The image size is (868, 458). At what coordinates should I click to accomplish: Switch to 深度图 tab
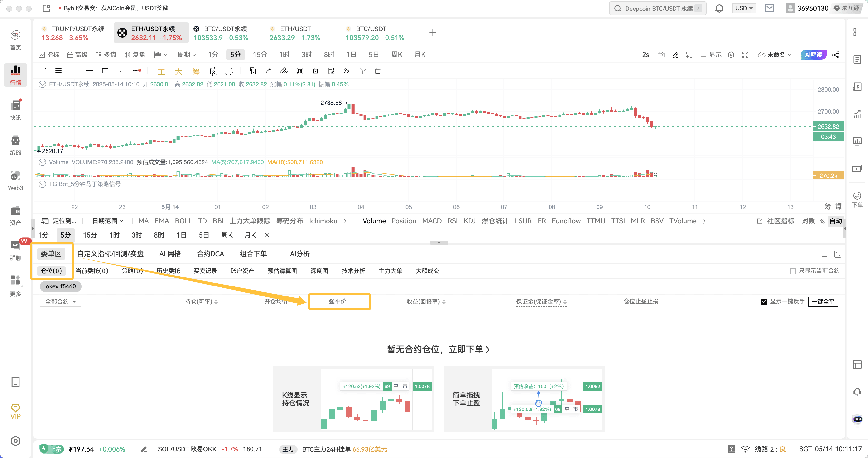point(319,271)
